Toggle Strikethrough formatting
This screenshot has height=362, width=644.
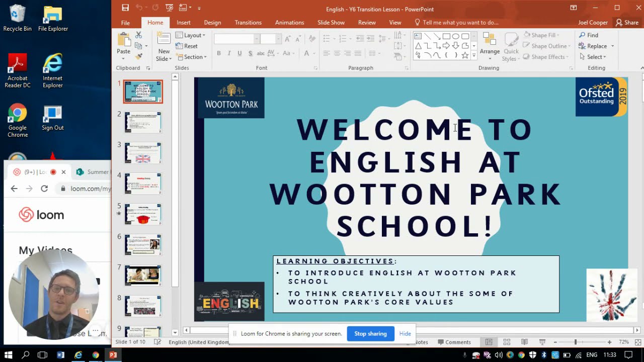(x=261, y=53)
